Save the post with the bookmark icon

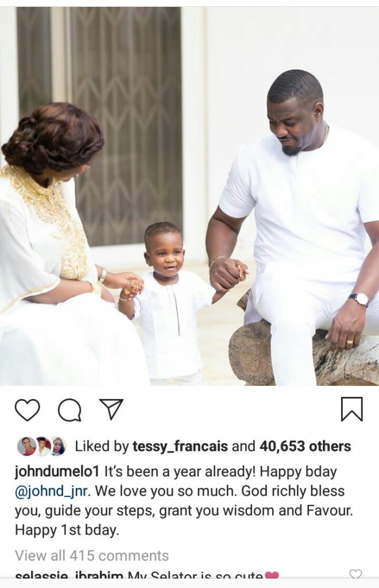pyautogui.click(x=352, y=409)
